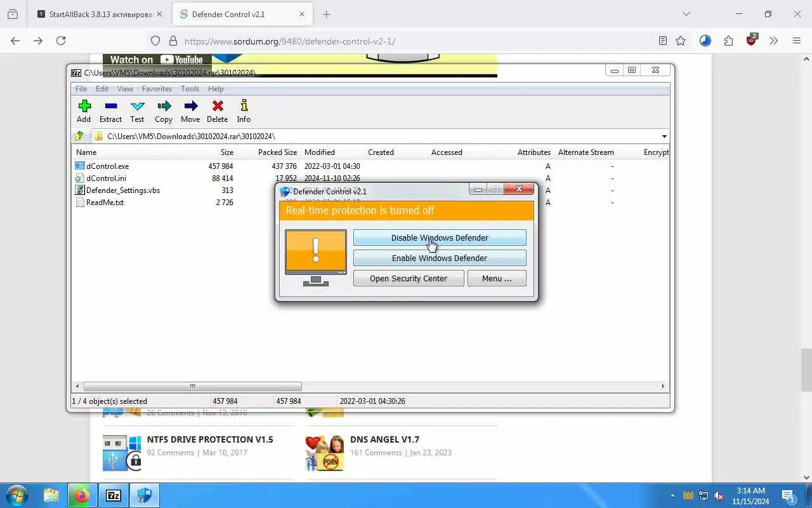Open the Firefox extensions puzzle icon
The height and width of the screenshot is (508, 812).
pyautogui.click(x=728, y=41)
